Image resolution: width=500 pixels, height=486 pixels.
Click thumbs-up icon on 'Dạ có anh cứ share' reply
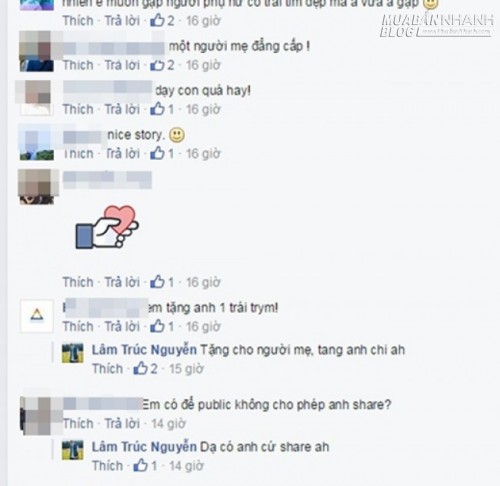pos(140,465)
